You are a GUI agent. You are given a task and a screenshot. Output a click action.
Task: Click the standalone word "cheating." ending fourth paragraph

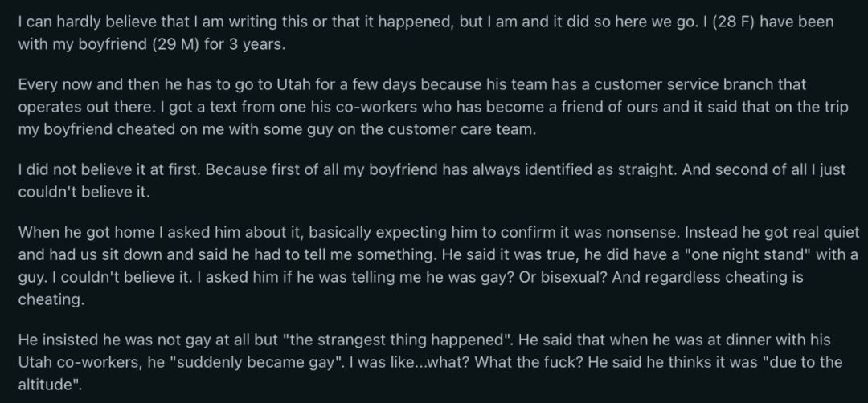pos(51,300)
